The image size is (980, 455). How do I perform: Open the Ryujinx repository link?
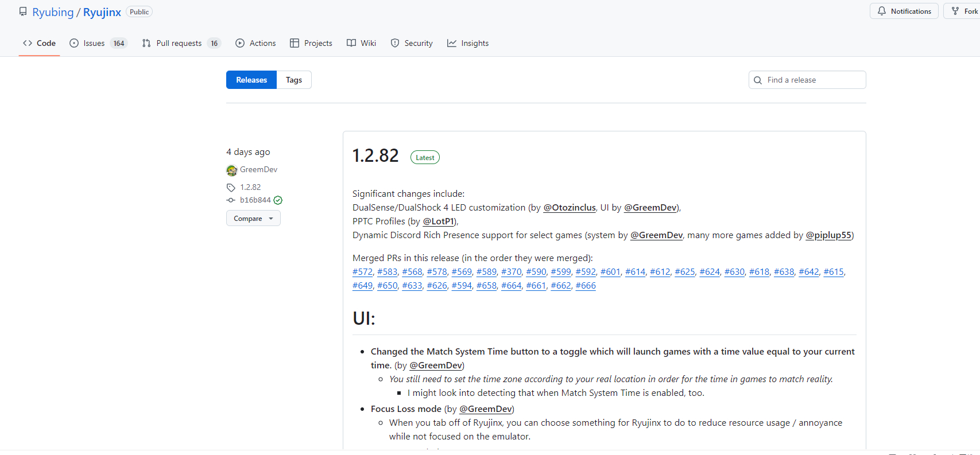coord(102,12)
